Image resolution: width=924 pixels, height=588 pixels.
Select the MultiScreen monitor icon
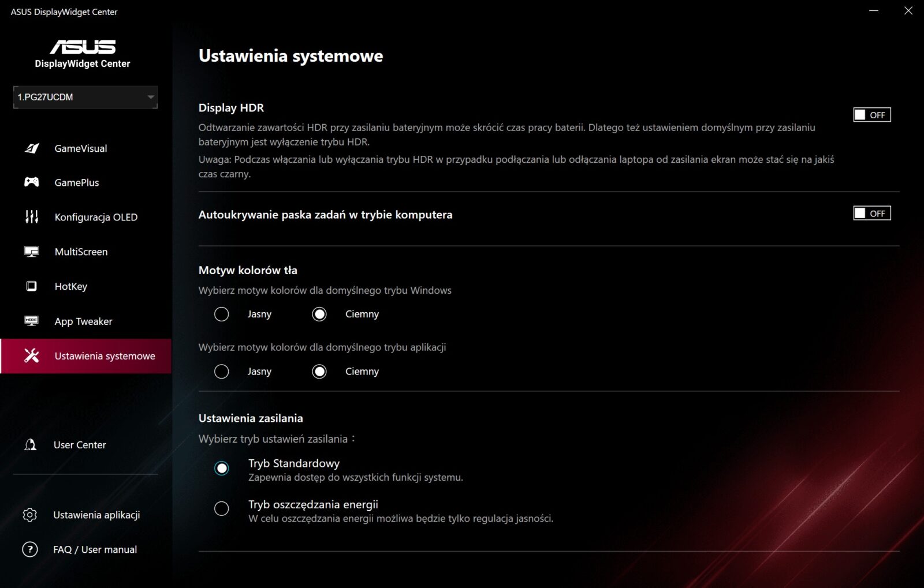click(32, 252)
